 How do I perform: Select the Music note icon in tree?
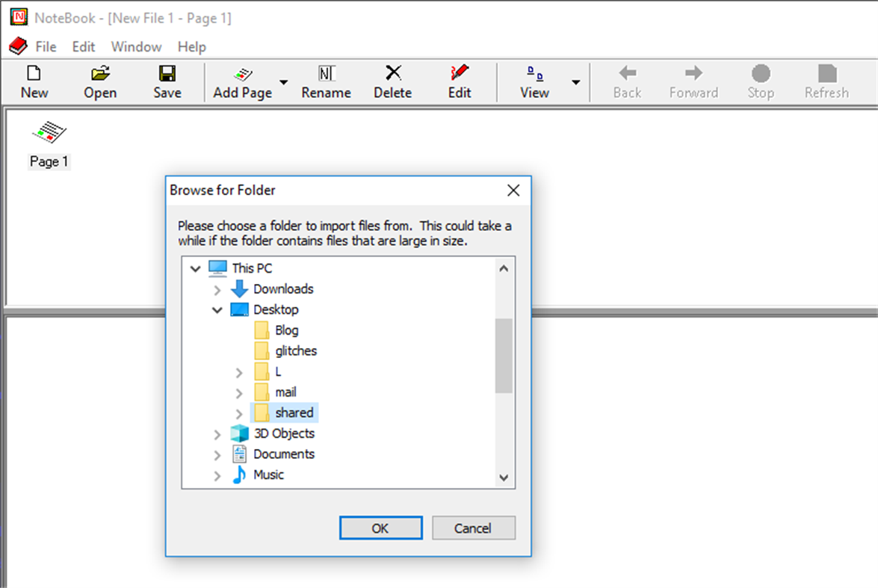240,475
